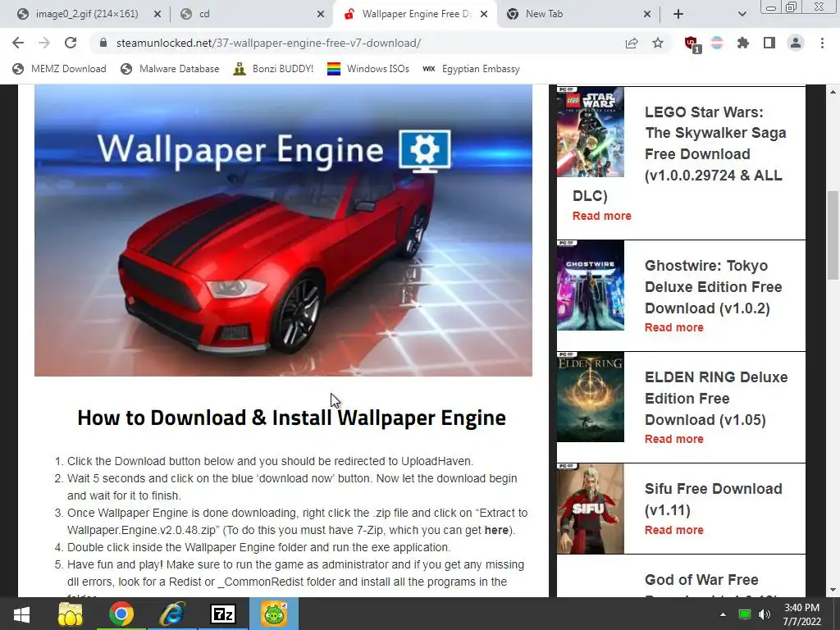The width and height of the screenshot is (840, 630).
Task: Open Malware Database bookmark
Action: click(x=170, y=69)
